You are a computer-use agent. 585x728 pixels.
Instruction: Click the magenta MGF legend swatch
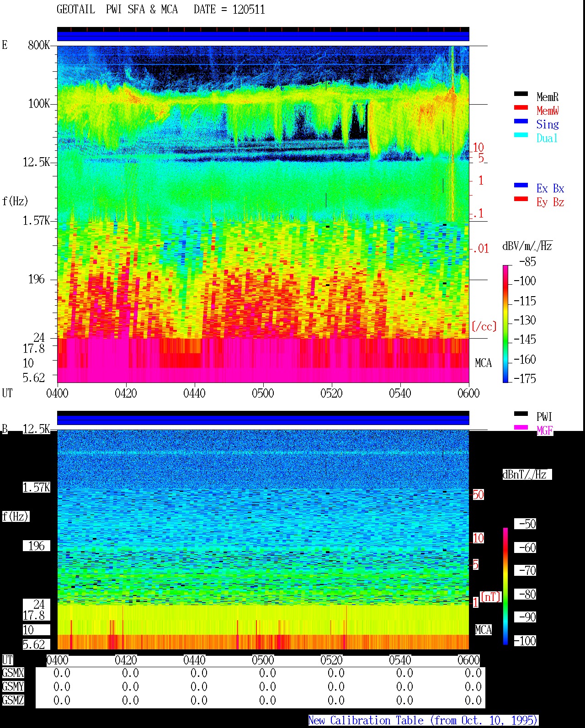click(x=521, y=428)
